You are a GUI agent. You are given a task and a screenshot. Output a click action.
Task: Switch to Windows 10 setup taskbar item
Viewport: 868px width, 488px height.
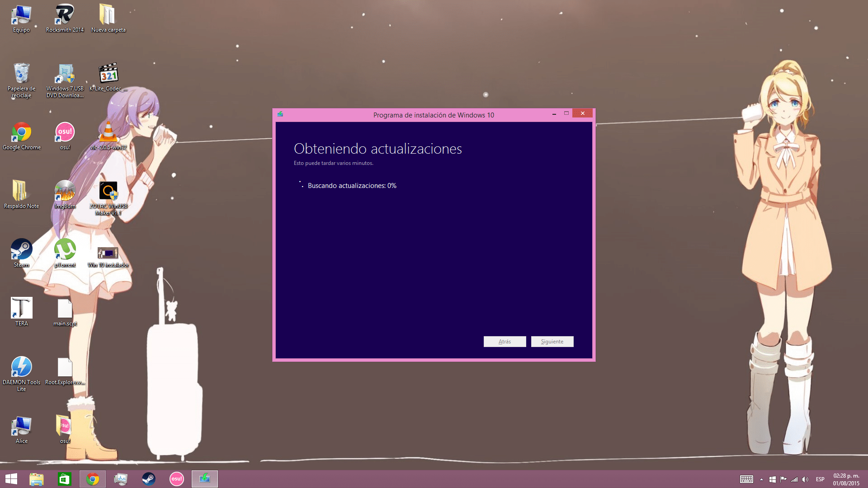pos(205,479)
